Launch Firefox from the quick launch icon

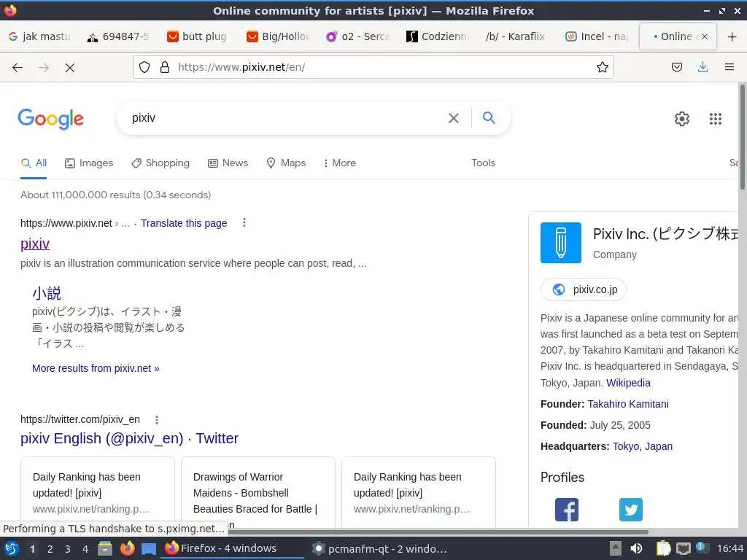[x=127, y=548]
